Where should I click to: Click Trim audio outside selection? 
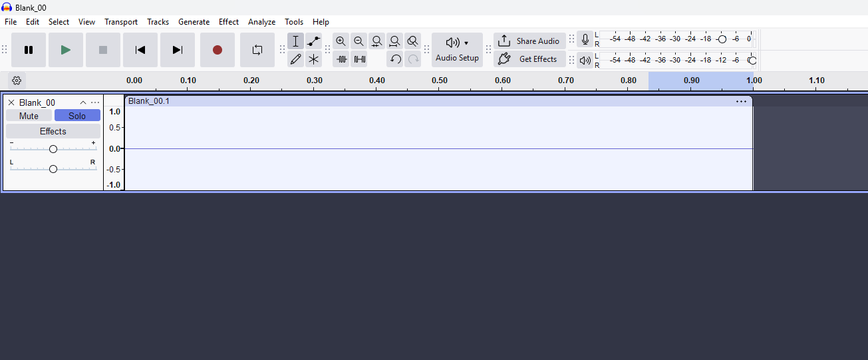pos(341,59)
